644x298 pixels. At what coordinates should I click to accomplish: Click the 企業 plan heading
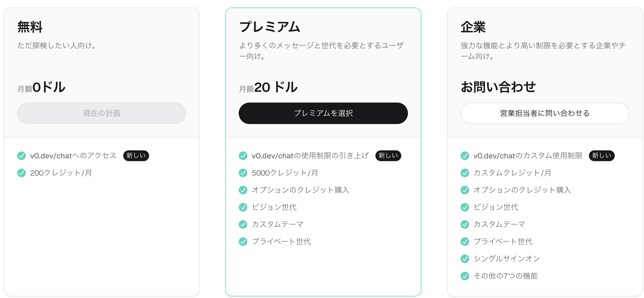473,27
